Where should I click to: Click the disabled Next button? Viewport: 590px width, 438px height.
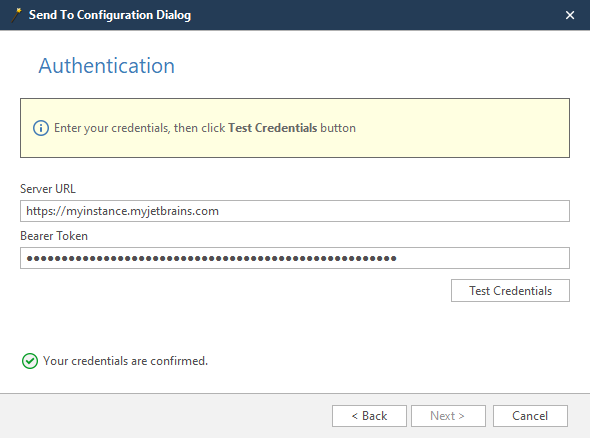tap(448, 416)
